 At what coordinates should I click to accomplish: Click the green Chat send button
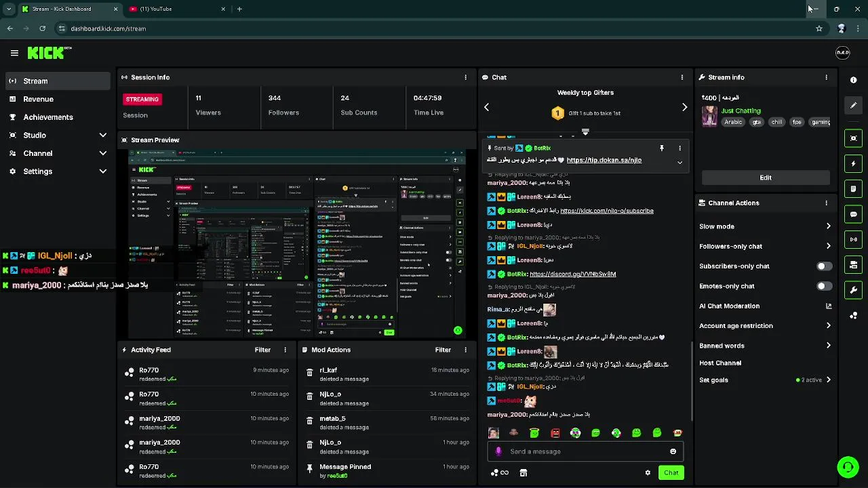click(671, 472)
